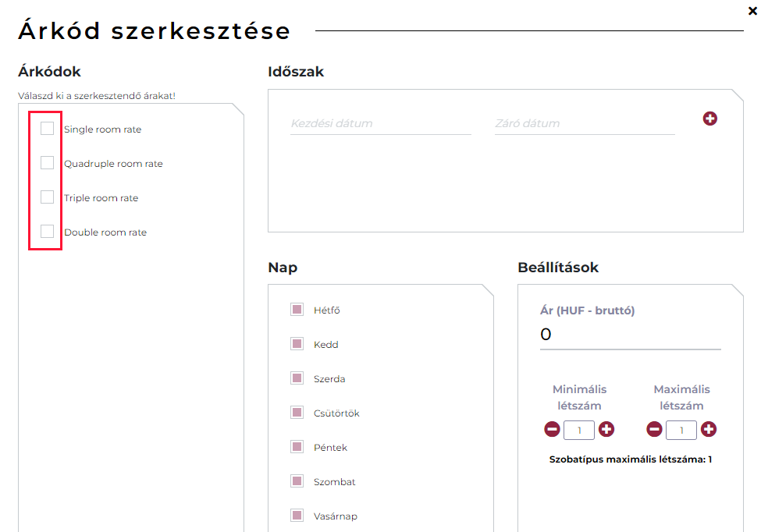Click the Minimális létszám number box

pyautogui.click(x=579, y=430)
